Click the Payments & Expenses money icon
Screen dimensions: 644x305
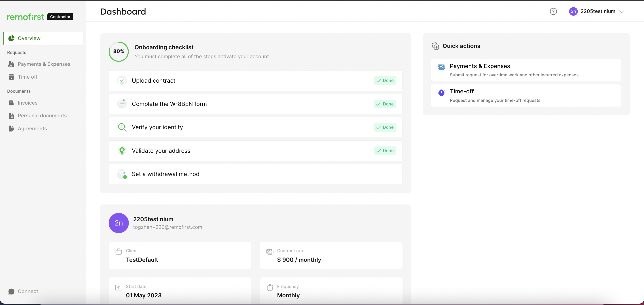tap(441, 67)
